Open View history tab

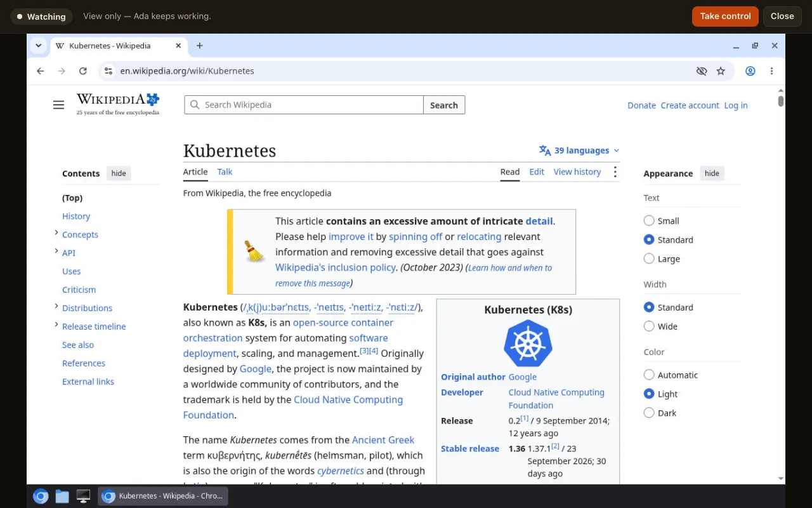click(x=577, y=172)
